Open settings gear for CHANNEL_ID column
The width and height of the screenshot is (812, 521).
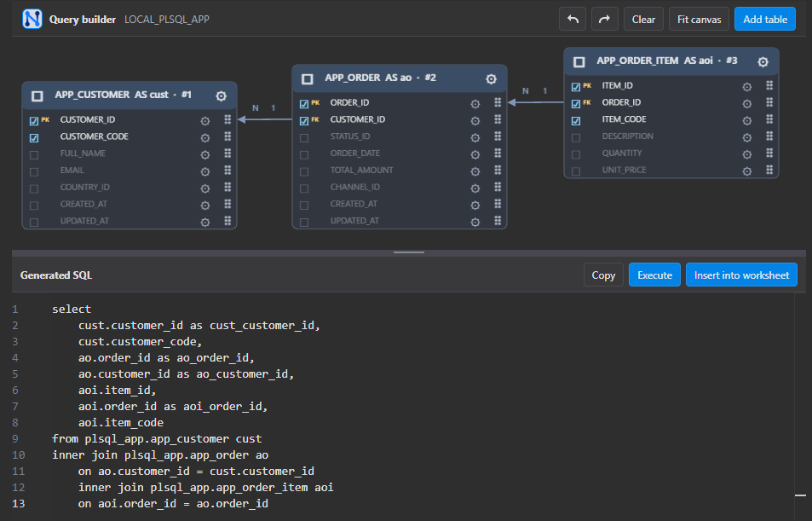(x=475, y=188)
